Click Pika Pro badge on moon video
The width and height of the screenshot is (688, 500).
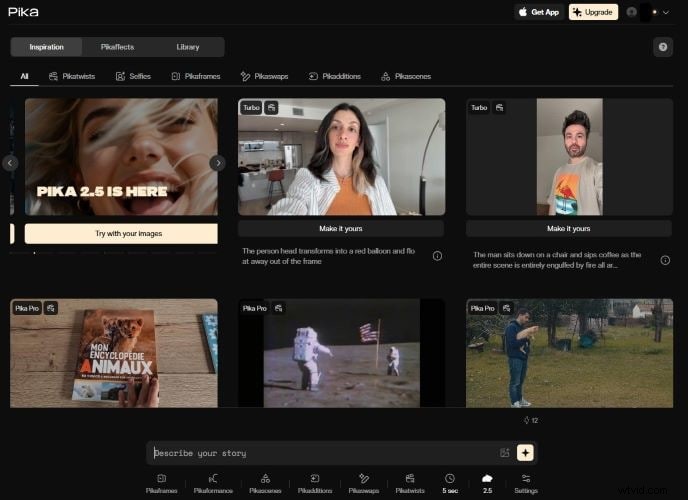coord(254,308)
